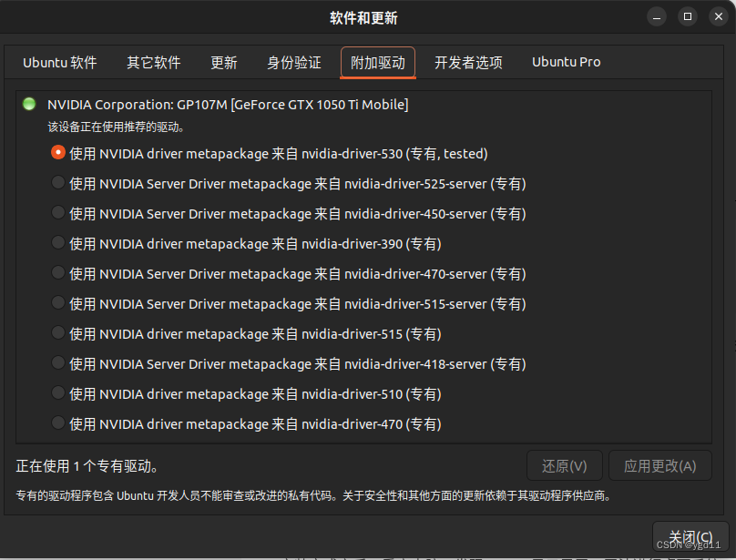Pick the nvidia-driver-390 driver
This screenshot has width=736, height=560.
[58, 243]
